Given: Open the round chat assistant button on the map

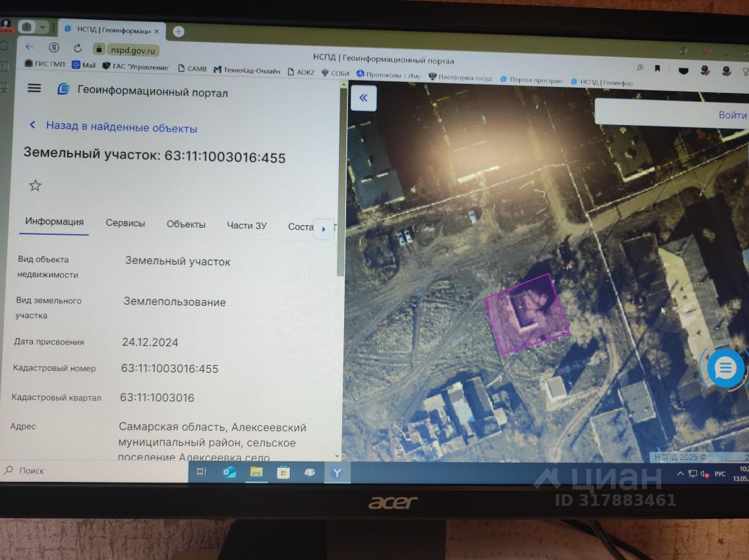Looking at the screenshot, I should 724,368.
